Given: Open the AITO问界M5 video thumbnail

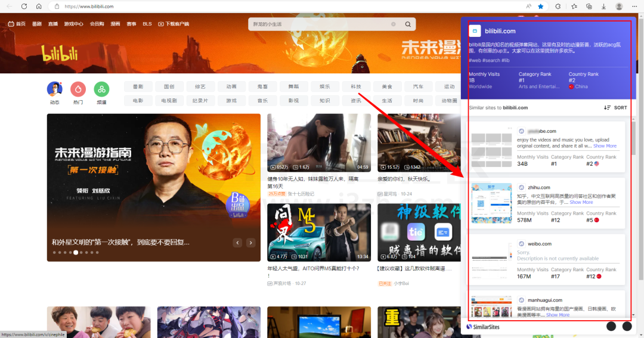Looking at the screenshot, I should point(319,232).
